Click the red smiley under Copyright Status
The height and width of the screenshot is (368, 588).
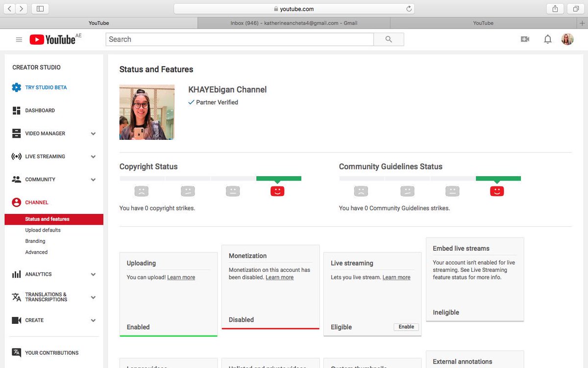pyautogui.click(x=277, y=191)
